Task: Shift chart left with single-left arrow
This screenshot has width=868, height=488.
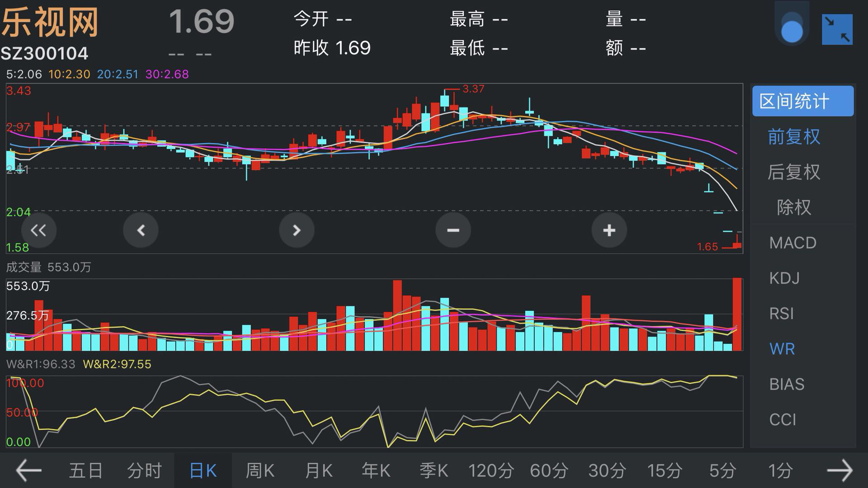Action: coord(141,230)
